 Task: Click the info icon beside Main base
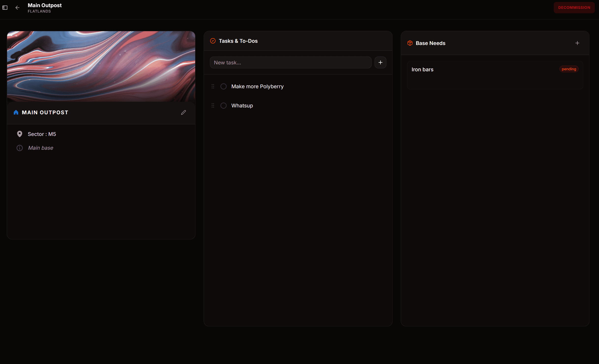pos(20,148)
